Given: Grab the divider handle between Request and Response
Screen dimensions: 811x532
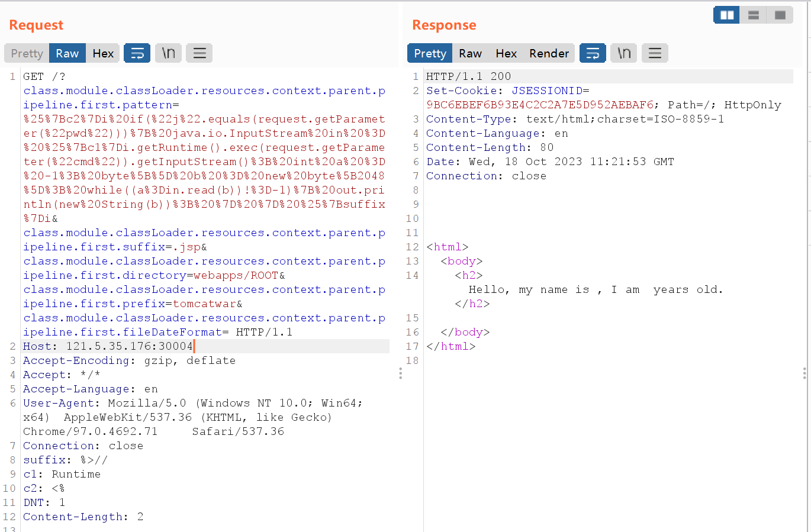Looking at the screenshot, I should click(x=401, y=373).
